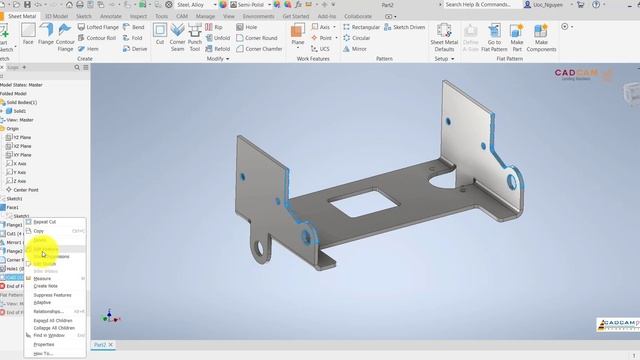
Task: Click the Make Components tool
Action: pyautogui.click(x=541, y=37)
